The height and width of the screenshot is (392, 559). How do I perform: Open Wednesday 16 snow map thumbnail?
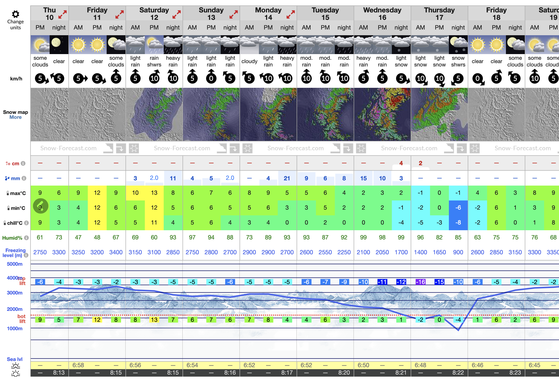tap(382, 114)
